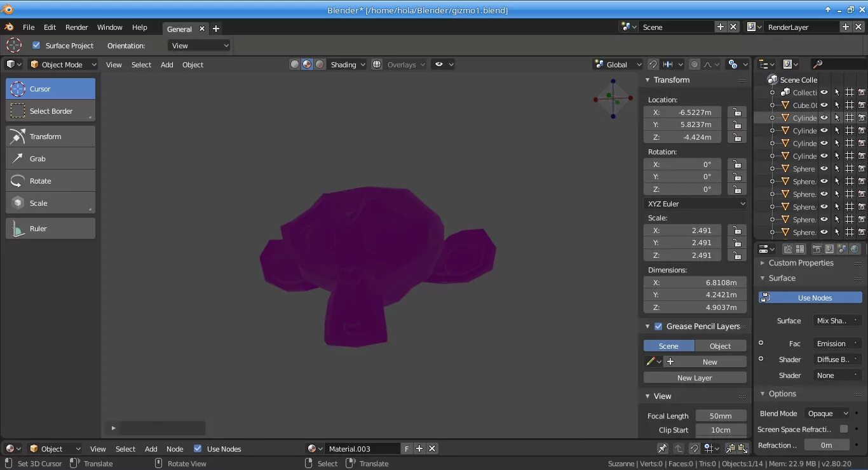Open the Global transform orientation dropdown
Viewport: 868px width, 470px height.
pyautogui.click(x=618, y=64)
